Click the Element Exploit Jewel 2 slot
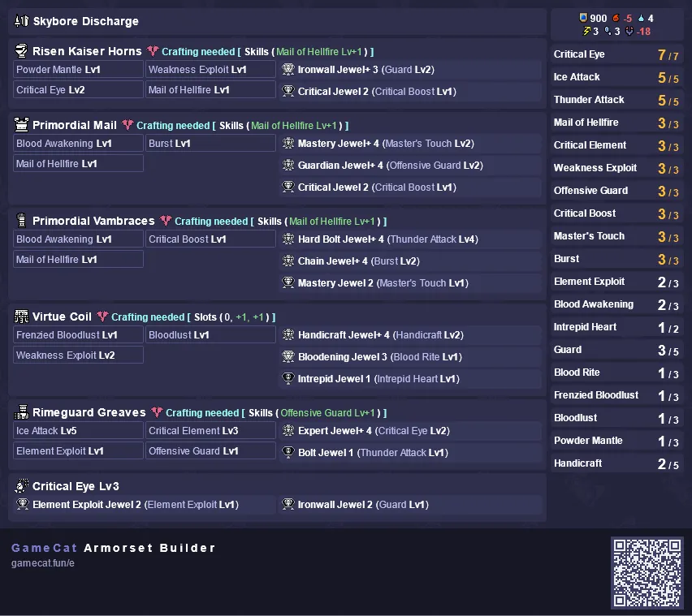 pos(145,505)
